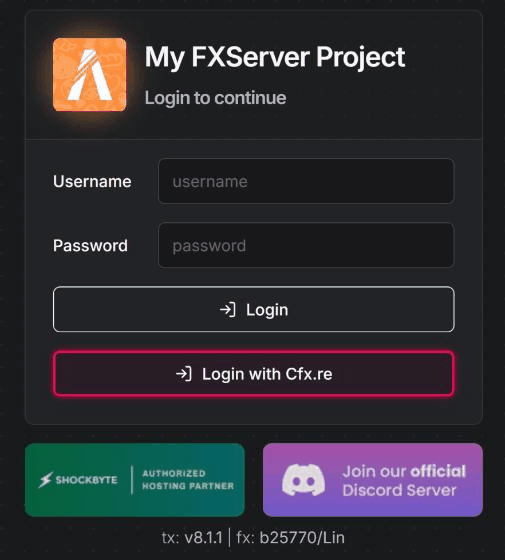The image size is (505, 560).
Task: Click the orange FiveM logo
Action: pyautogui.click(x=89, y=74)
